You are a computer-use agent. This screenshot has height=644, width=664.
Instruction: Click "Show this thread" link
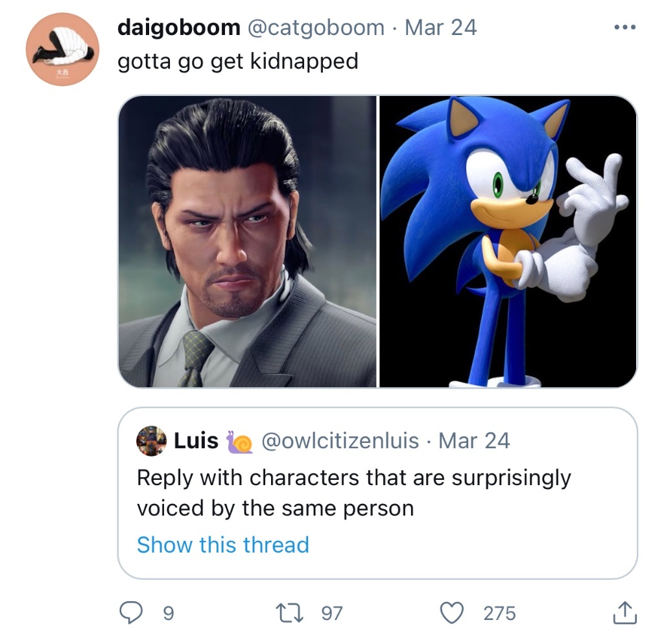222,544
